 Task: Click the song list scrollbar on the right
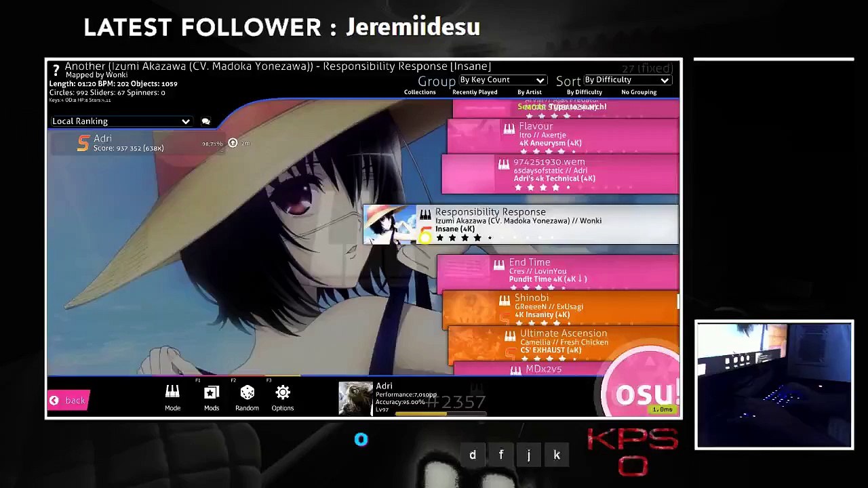(x=679, y=301)
